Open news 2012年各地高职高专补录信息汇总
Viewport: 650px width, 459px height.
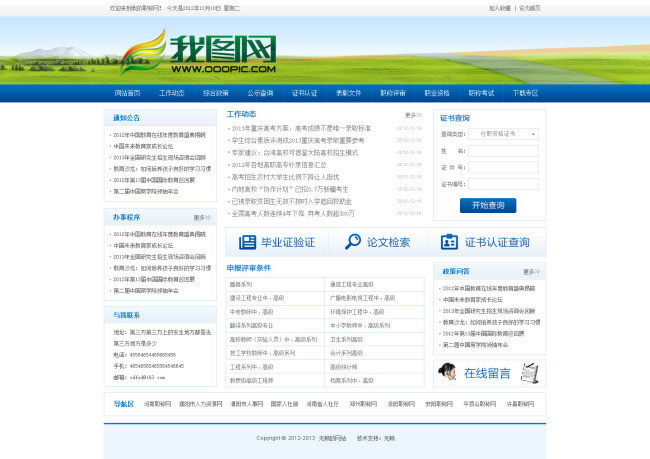[x=279, y=165]
